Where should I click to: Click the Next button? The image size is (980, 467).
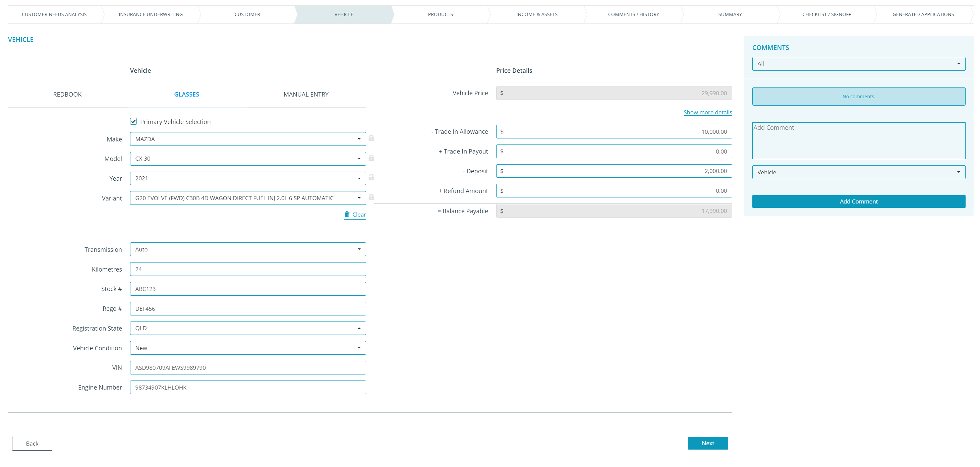708,443
